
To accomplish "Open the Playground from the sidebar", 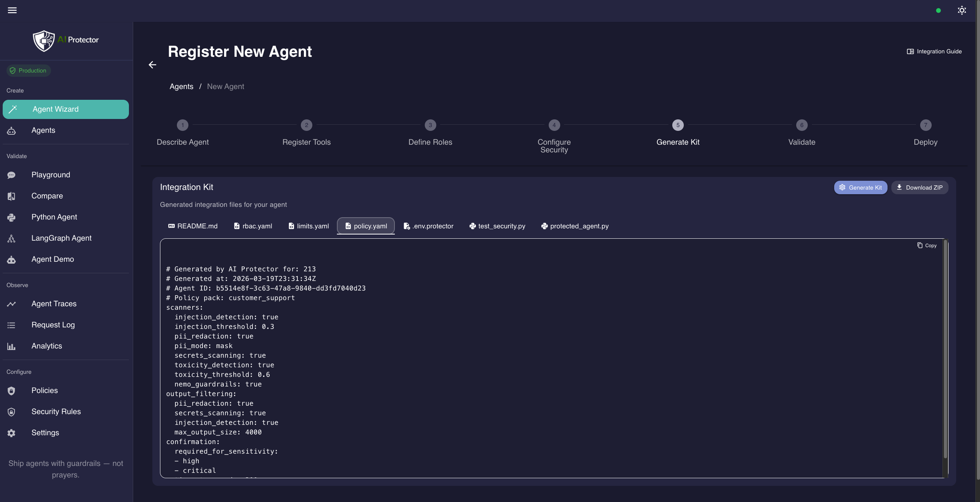I will point(50,175).
